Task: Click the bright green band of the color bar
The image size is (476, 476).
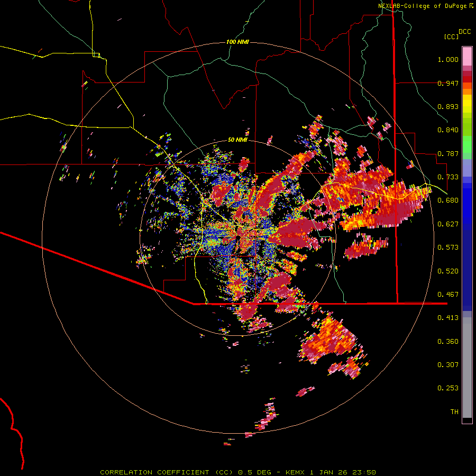Action: (467, 144)
